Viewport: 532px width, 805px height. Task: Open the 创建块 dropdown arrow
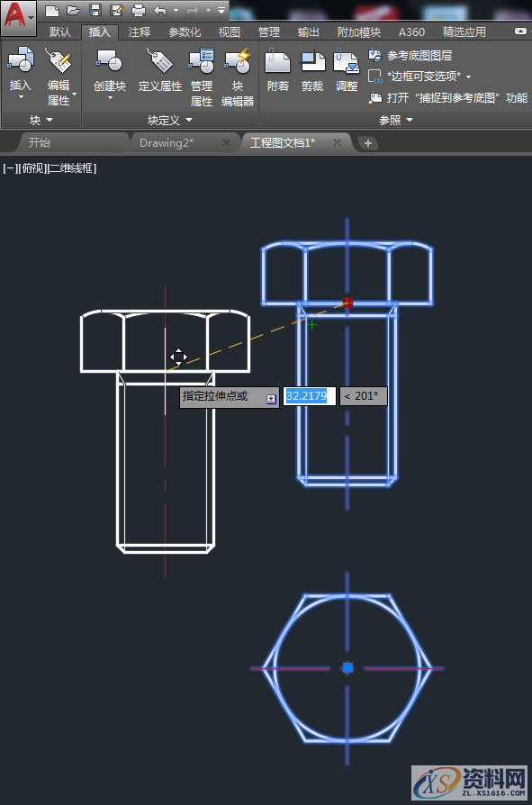[110, 97]
